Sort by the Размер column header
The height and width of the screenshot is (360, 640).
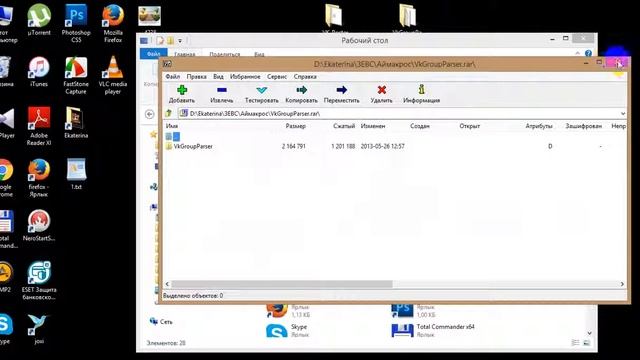click(x=296, y=126)
